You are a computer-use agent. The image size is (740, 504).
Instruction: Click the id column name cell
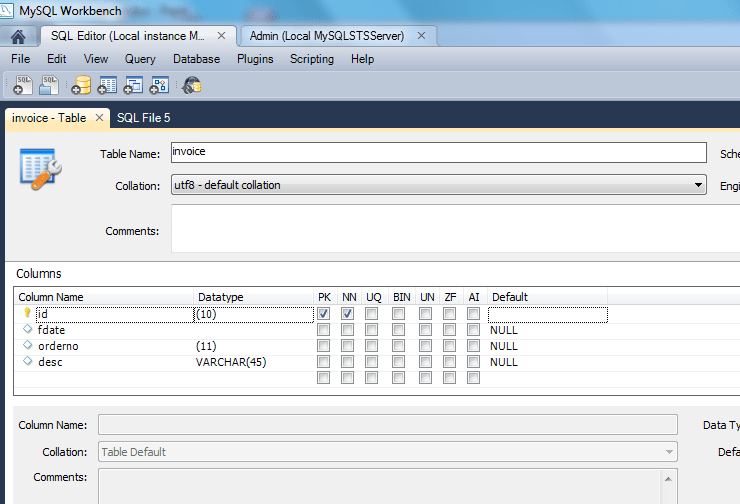(x=115, y=314)
